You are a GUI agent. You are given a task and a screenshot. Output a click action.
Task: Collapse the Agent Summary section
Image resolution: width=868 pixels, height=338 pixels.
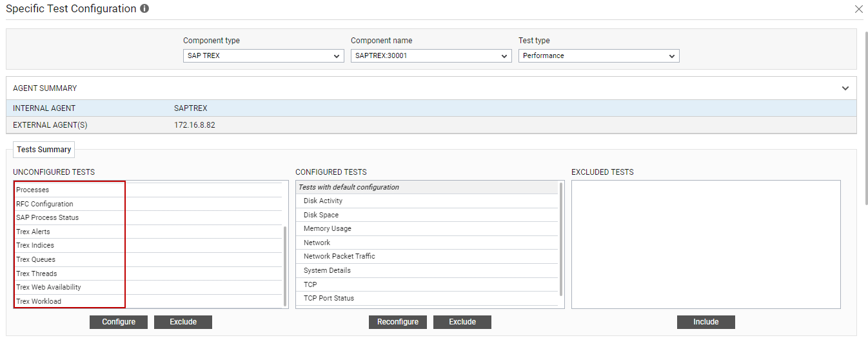coord(845,88)
